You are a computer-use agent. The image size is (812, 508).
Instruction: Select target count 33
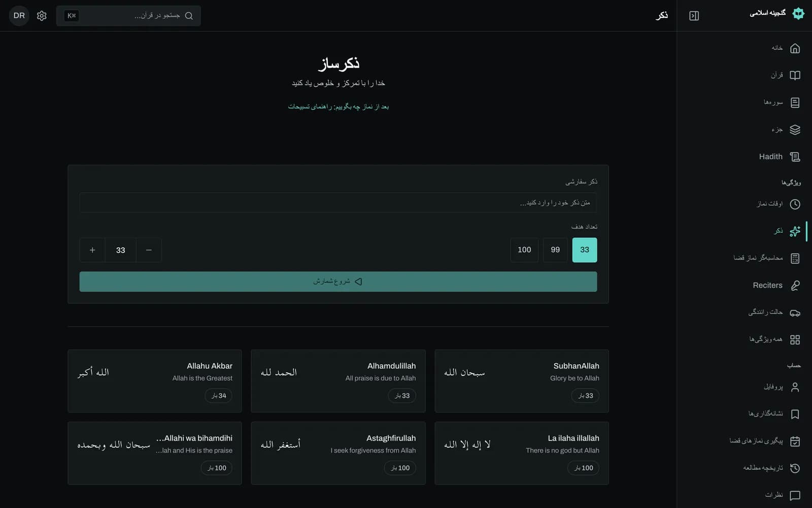point(585,250)
